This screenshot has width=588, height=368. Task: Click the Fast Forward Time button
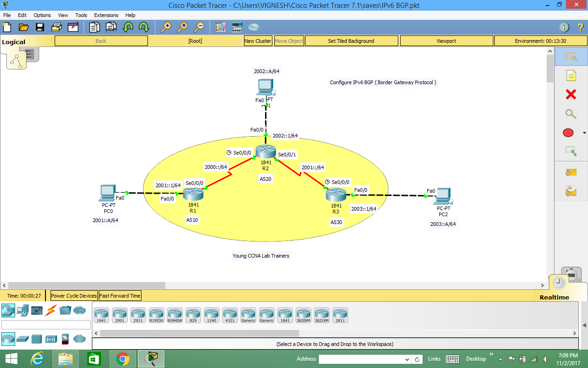pyautogui.click(x=119, y=295)
